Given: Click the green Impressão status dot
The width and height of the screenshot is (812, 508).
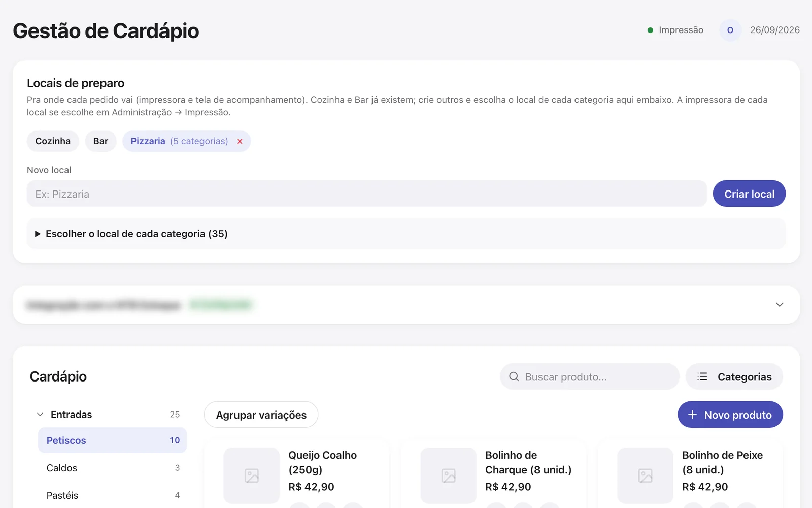Looking at the screenshot, I should (650, 30).
